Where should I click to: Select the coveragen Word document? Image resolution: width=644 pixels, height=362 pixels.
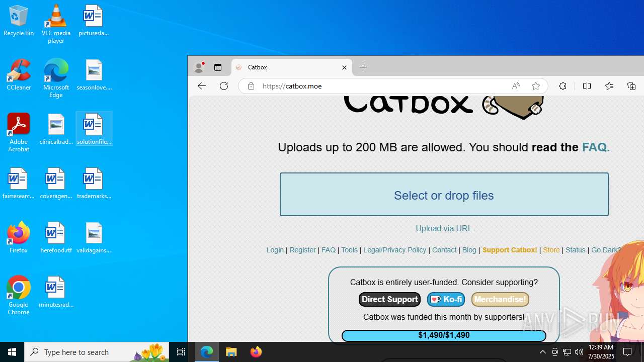pos(56,184)
